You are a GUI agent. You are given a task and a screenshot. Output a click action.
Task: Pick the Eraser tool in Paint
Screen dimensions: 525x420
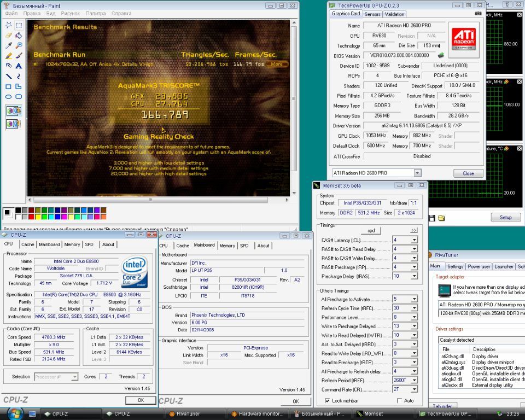click(x=9, y=35)
